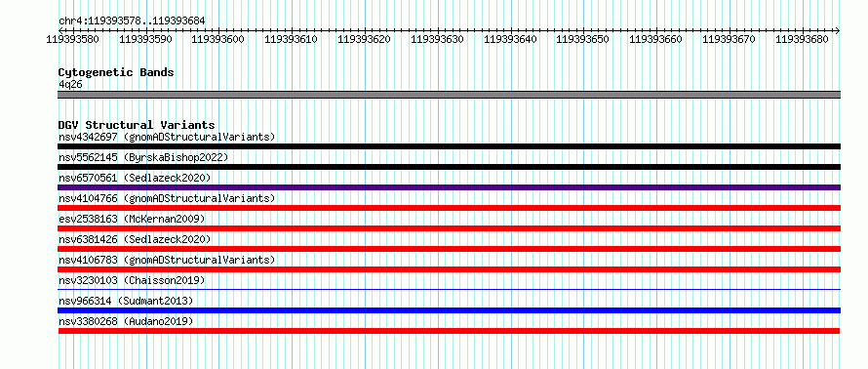Image resolution: width=868 pixels, height=369 pixels.
Task: Click ruler position 119393680
Action: tap(802, 39)
